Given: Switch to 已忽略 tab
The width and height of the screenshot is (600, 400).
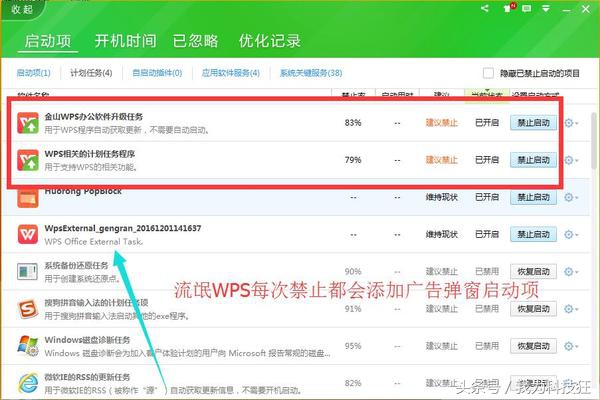Looking at the screenshot, I should click(x=196, y=41).
